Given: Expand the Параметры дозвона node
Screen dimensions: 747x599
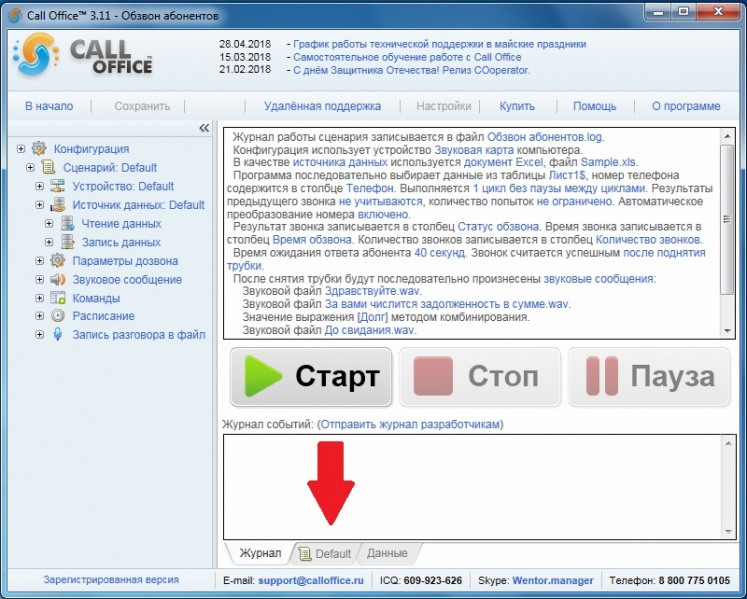Looking at the screenshot, I should (x=40, y=261).
